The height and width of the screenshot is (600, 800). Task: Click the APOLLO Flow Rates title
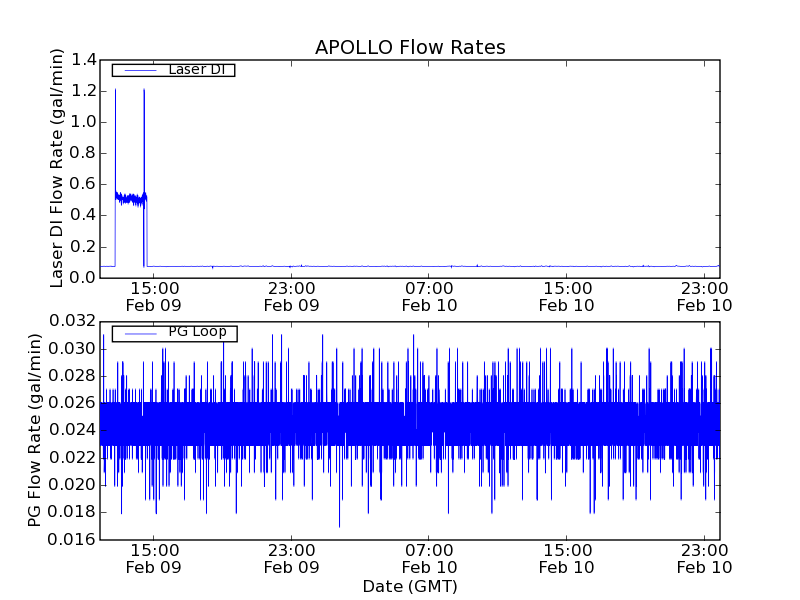pyautogui.click(x=410, y=47)
